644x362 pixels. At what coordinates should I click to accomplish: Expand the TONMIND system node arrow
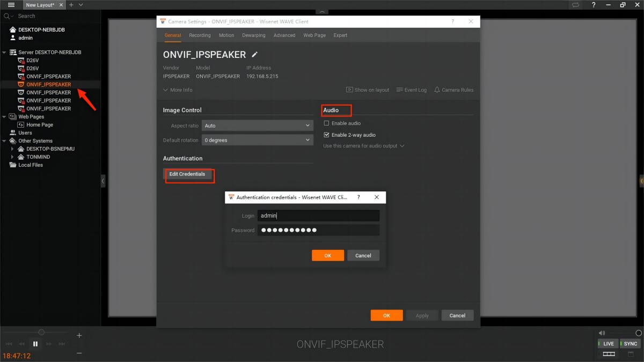click(12, 157)
